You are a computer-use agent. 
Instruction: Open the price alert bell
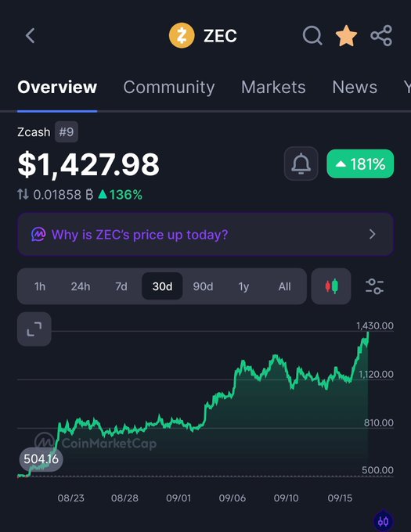coord(301,164)
